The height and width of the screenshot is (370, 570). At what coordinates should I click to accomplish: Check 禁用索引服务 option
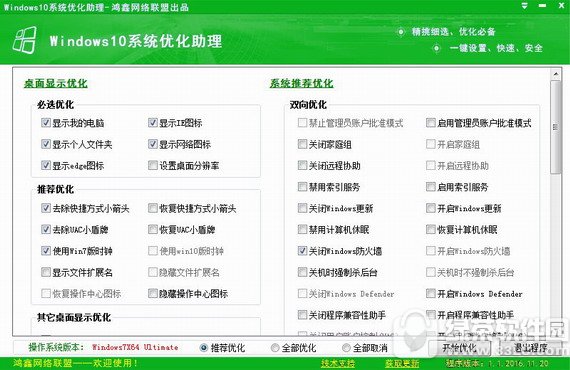click(302, 187)
